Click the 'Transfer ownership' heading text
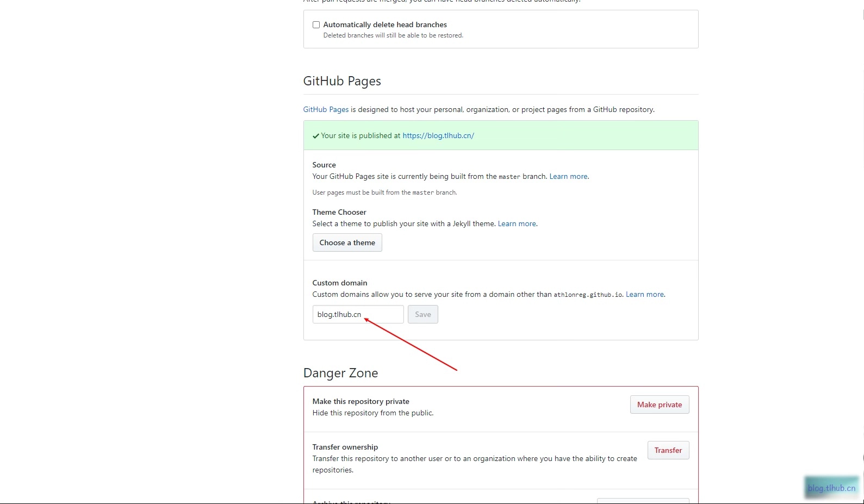The height and width of the screenshot is (504, 864). coord(345,447)
